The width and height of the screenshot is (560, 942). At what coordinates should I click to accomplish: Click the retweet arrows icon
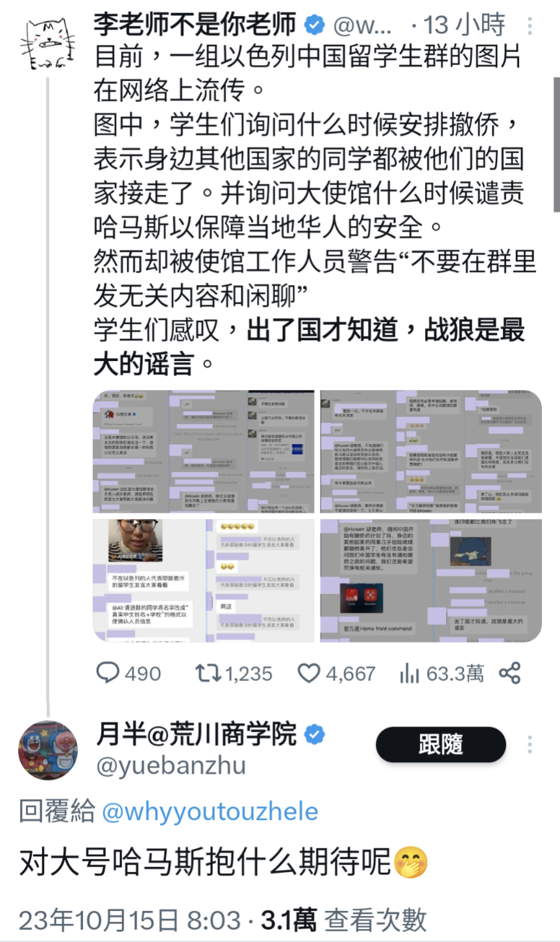pyautogui.click(x=209, y=673)
